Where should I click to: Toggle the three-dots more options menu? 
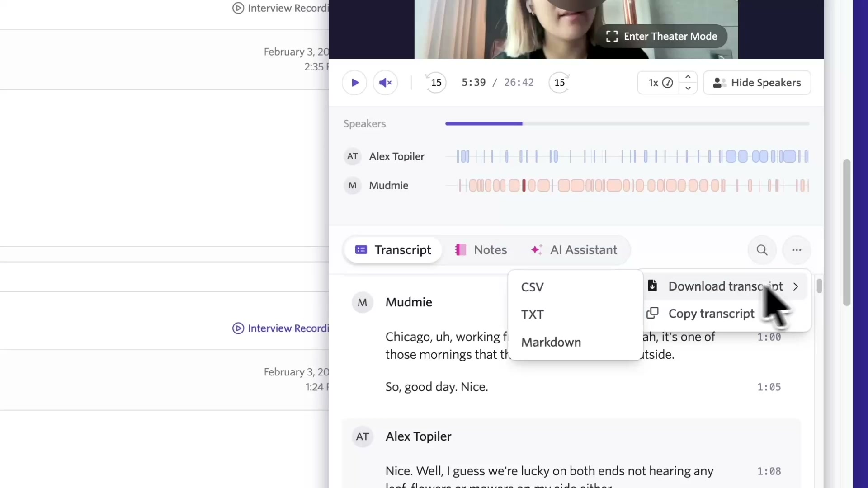[797, 250]
